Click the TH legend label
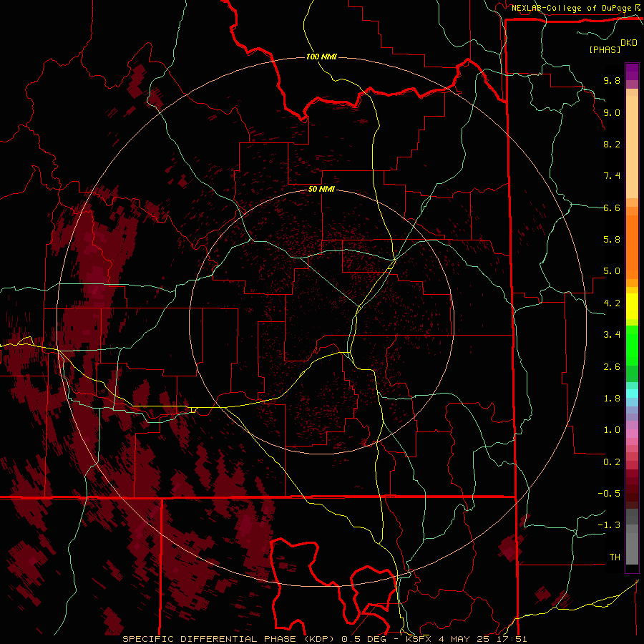 [615, 557]
